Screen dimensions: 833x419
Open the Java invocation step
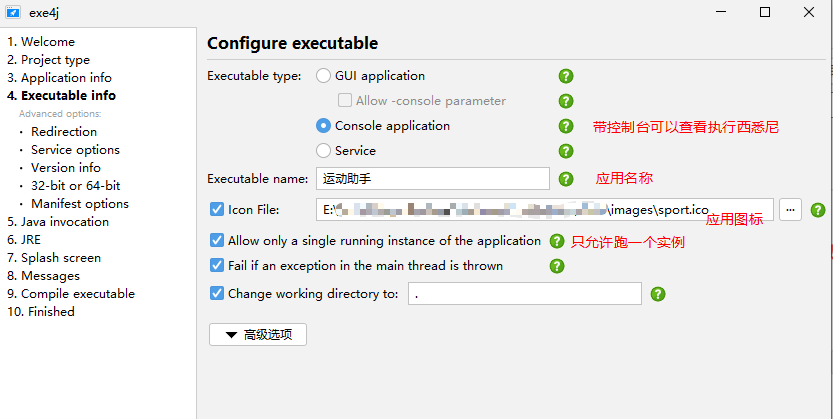(x=58, y=222)
